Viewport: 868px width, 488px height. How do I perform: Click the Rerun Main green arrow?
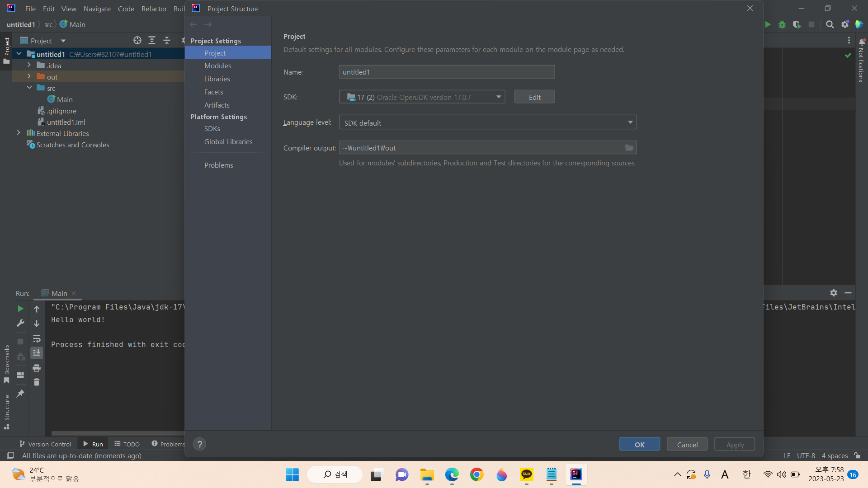tap(20, 309)
